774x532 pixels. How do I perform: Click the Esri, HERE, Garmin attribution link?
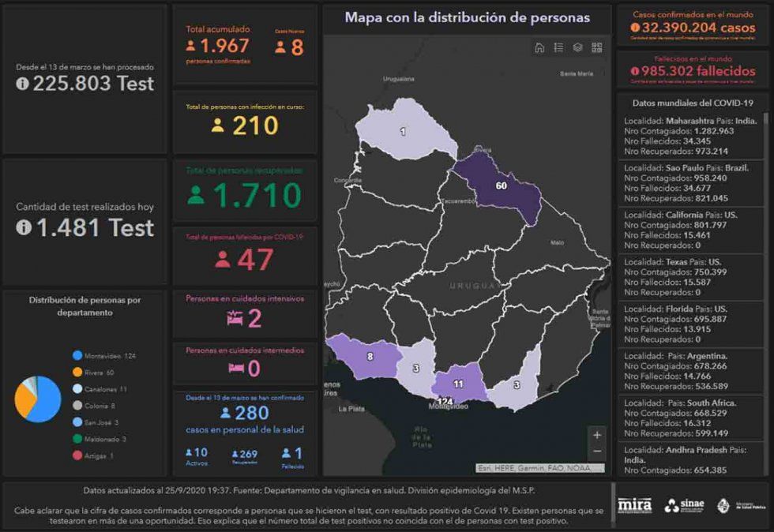point(538,468)
